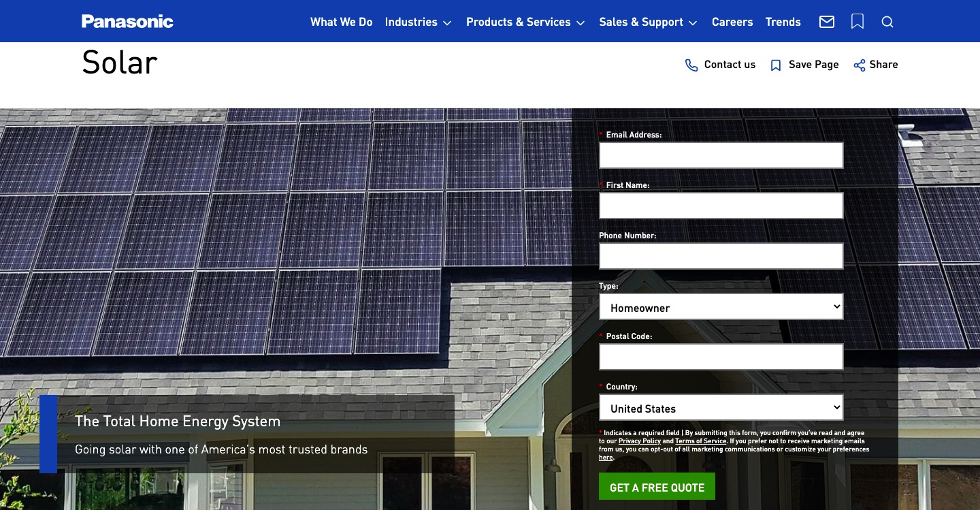This screenshot has height=510, width=980.
Task: Click the Contact us link
Action: click(x=730, y=65)
